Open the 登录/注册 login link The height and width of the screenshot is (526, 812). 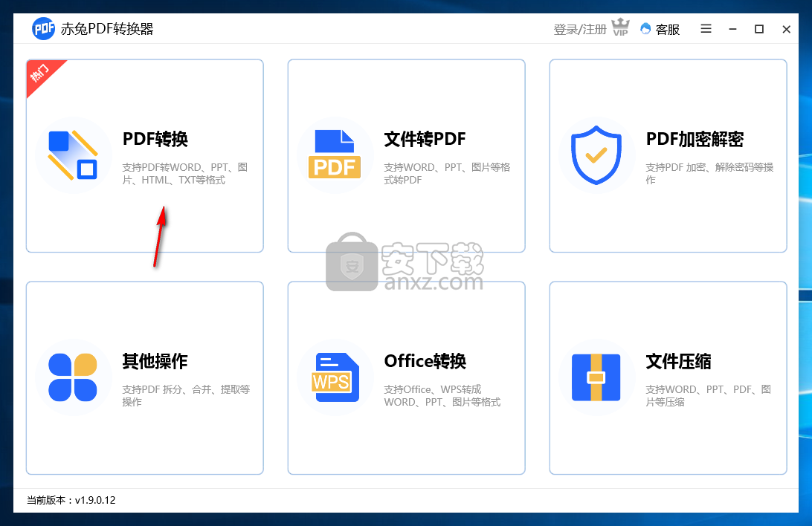click(x=579, y=30)
